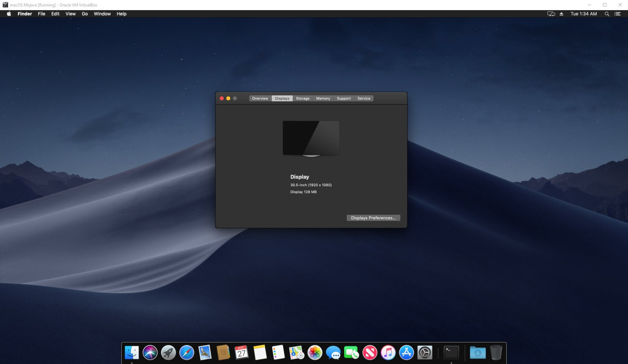
Task: Open Trash in Dock
Action: (x=496, y=353)
